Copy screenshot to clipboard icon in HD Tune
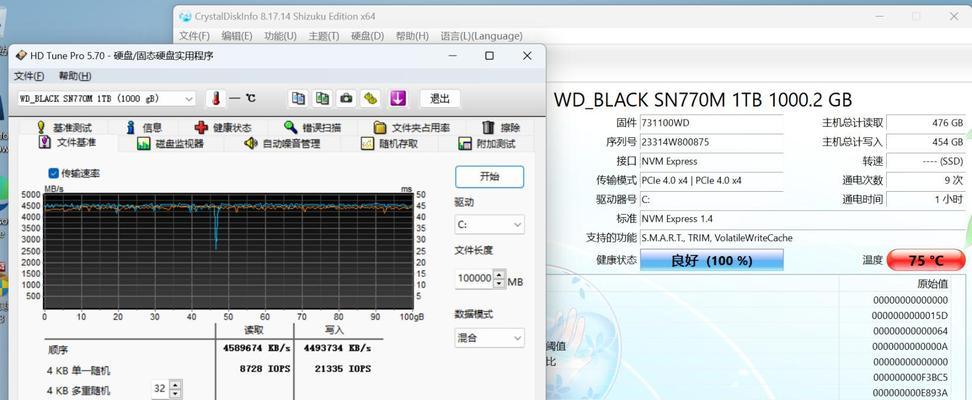This screenshot has width=972, height=400. coord(322,98)
